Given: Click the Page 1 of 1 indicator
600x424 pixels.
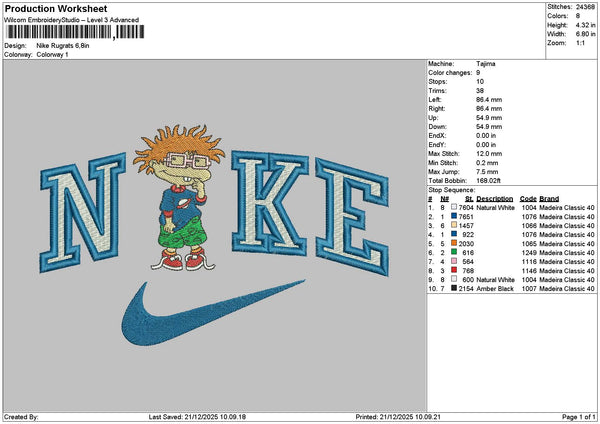Looking at the screenshot, I should coord(579,417).
